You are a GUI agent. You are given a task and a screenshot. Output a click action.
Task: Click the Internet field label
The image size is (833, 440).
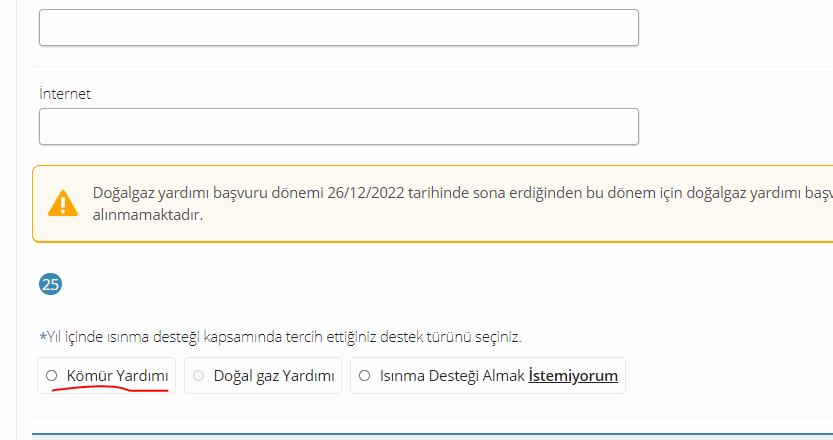65,94
